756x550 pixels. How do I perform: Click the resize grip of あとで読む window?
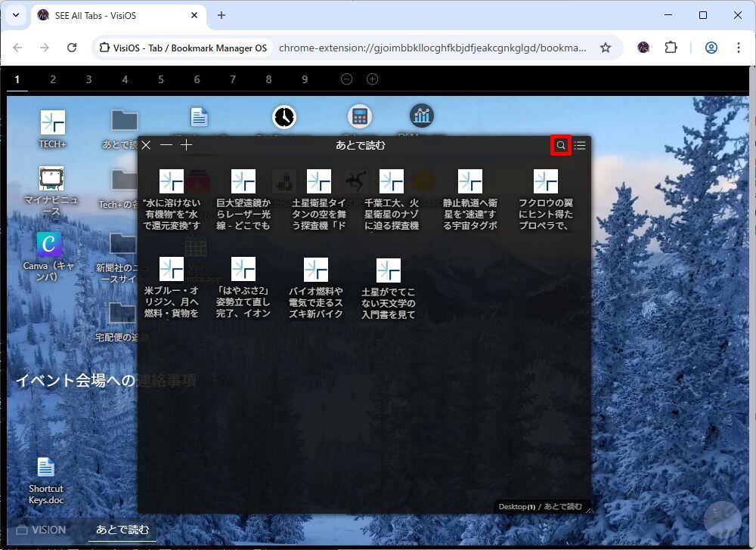587,510
